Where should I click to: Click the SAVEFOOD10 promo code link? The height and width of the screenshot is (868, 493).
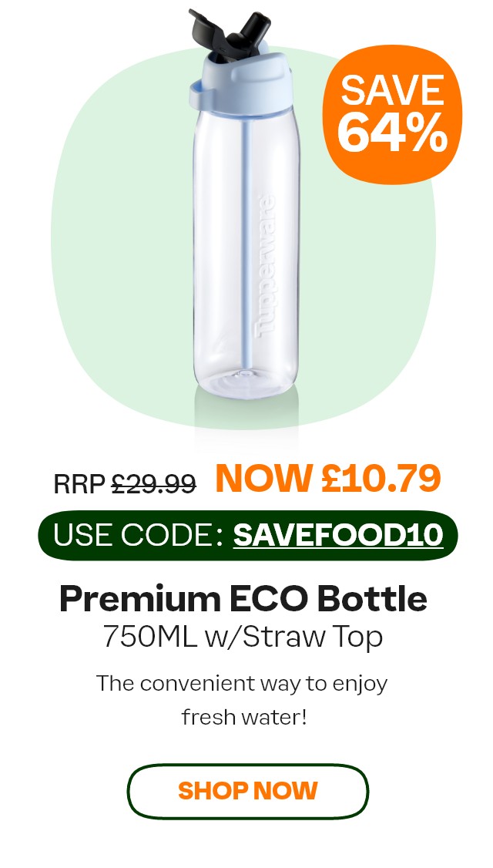coord(338,534)
